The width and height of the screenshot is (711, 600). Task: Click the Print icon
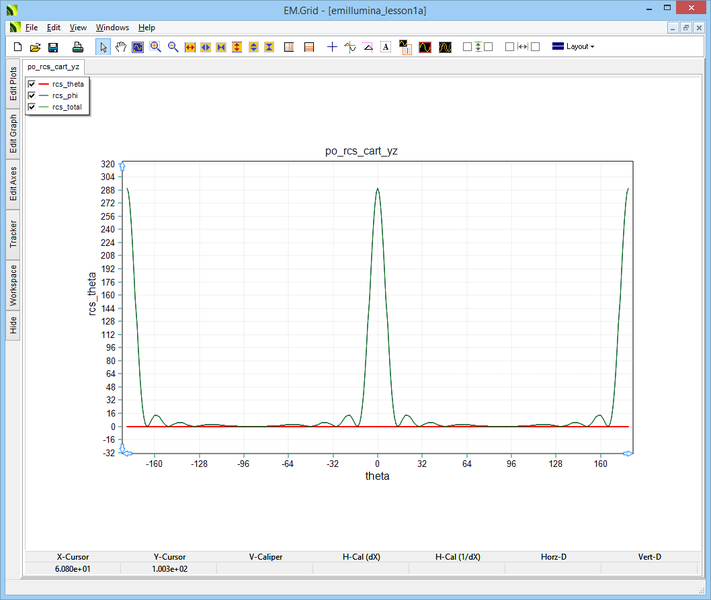click(x=77, y=47)
